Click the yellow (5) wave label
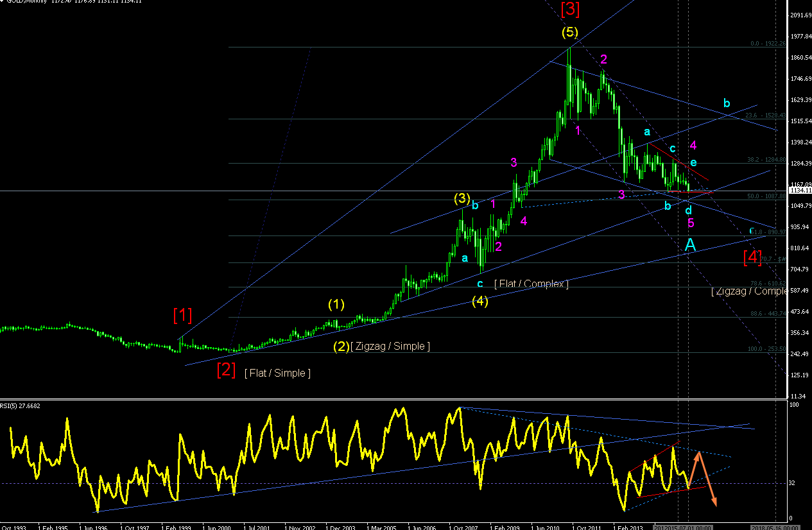The height and width of the screenshot is (530, 812). pos(570,31)
